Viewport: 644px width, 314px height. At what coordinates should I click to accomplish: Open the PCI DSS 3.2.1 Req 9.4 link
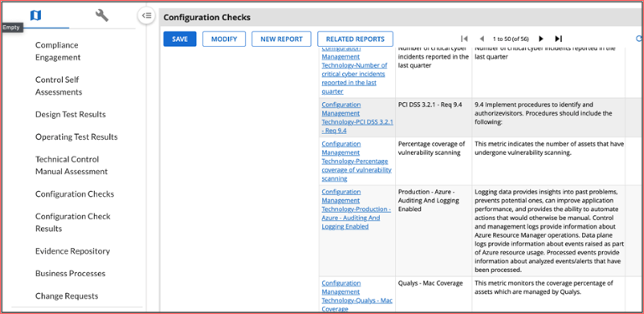point(358,118)
